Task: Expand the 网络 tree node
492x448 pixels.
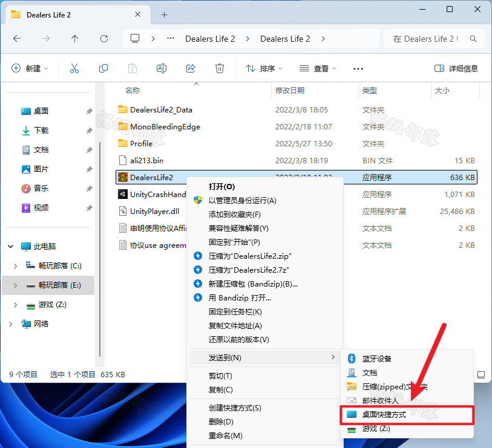Action: click(11, 324)
